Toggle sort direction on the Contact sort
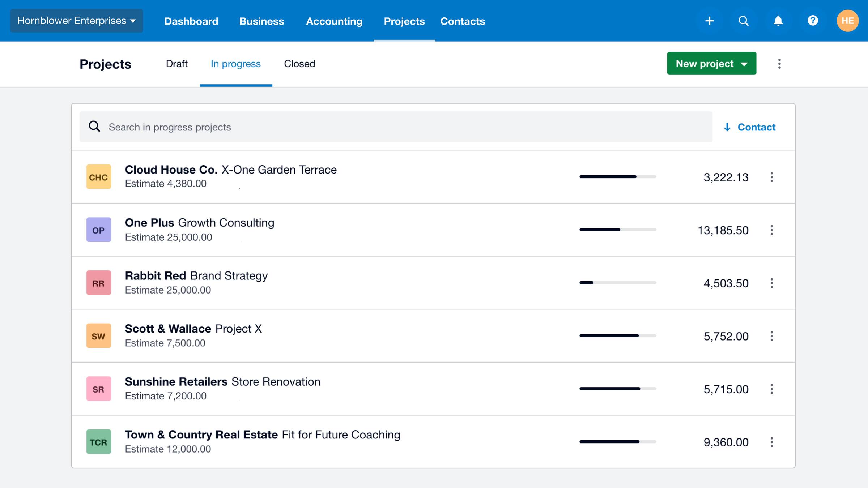The image size is (868, 488). point(727,127)
